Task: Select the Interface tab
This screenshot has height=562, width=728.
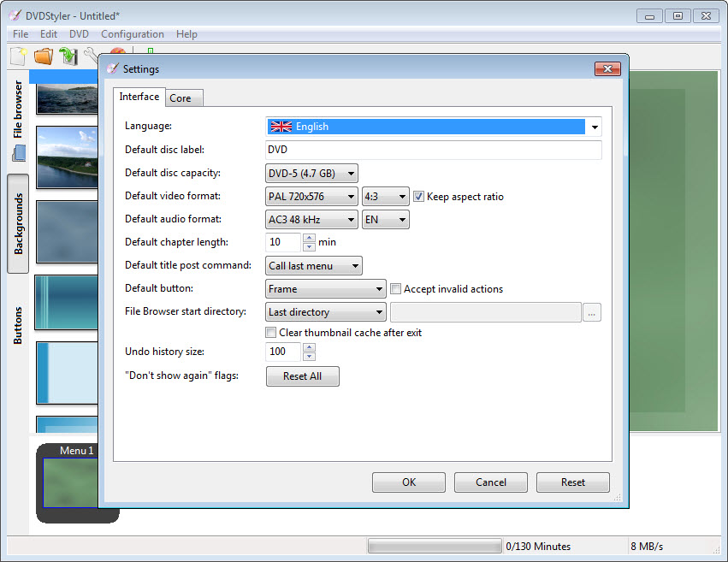Action: [x=139, y=97]
